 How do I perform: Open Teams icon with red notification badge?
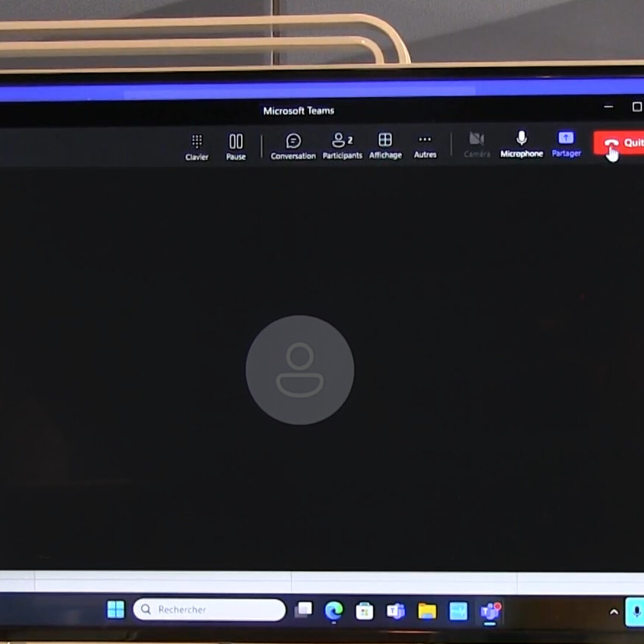tap(491, 612)
